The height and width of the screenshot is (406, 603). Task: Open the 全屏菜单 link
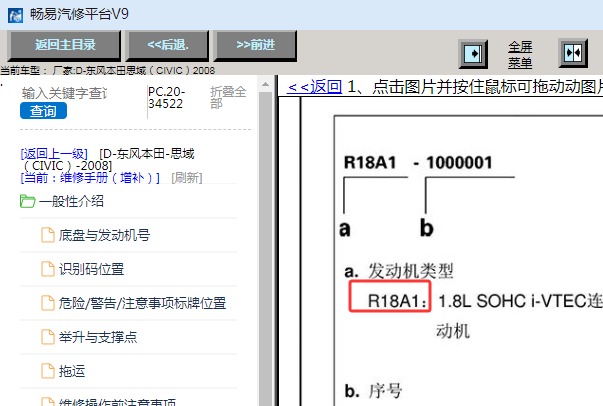coord(520,55)
